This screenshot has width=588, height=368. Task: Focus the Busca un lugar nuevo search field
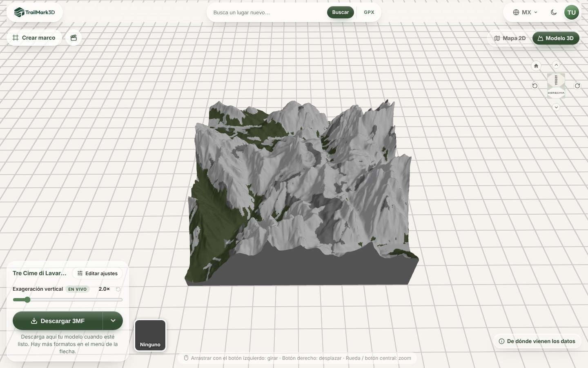[x=268, y=12]
